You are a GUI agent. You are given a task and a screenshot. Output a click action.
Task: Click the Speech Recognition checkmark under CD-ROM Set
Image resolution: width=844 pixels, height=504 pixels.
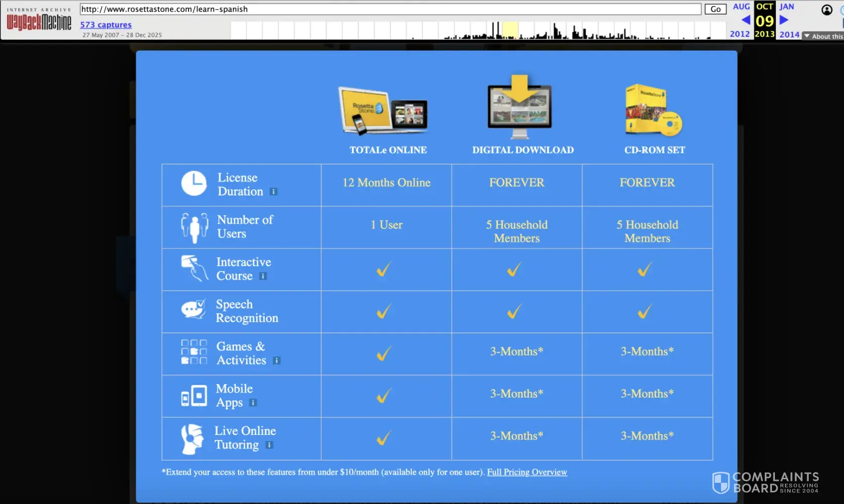[645, 311]
